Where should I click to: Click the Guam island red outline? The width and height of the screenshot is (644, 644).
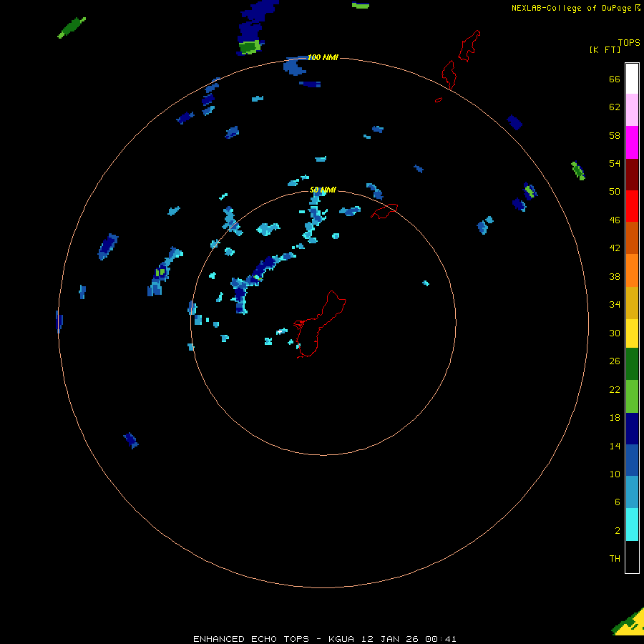click(321, 324)
